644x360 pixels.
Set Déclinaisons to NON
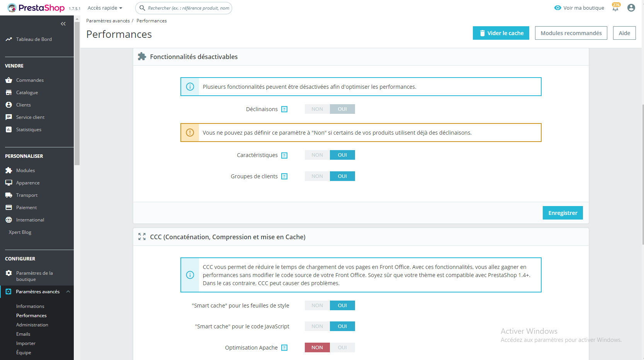point(317,109)
